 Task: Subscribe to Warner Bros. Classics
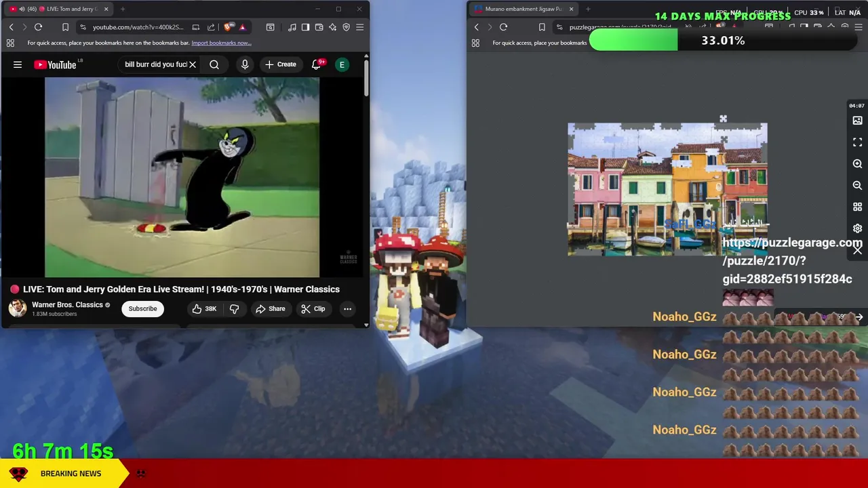pyautogui.click(x=143, y=308)
